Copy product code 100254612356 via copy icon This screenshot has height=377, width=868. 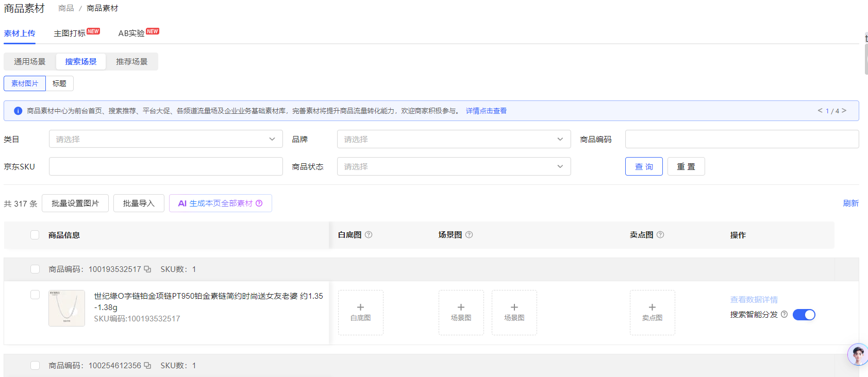coord(147,365)
